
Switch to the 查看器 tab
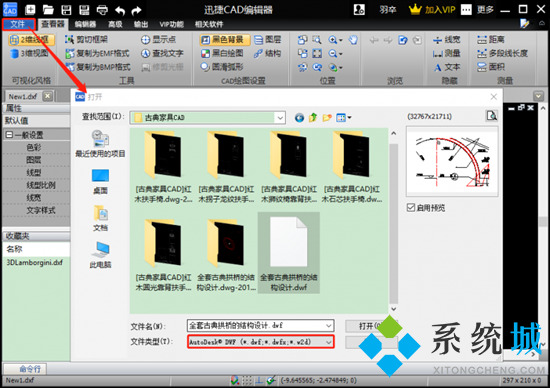click(x=53, y=24)
